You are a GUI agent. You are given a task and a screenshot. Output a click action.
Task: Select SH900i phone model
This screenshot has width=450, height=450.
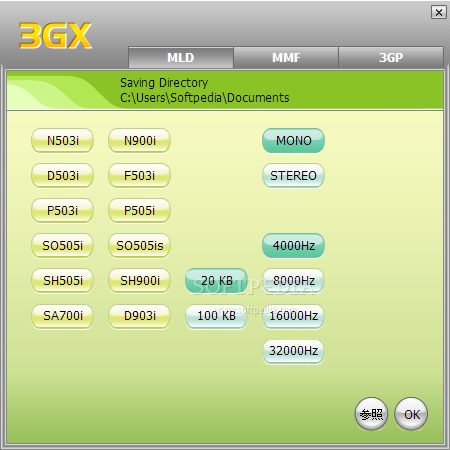click(x=139, y=280)
